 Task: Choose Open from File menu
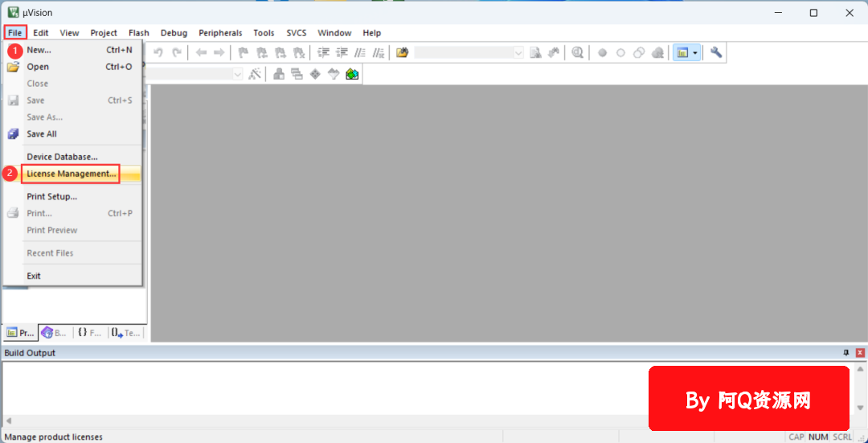click(73, 67)
